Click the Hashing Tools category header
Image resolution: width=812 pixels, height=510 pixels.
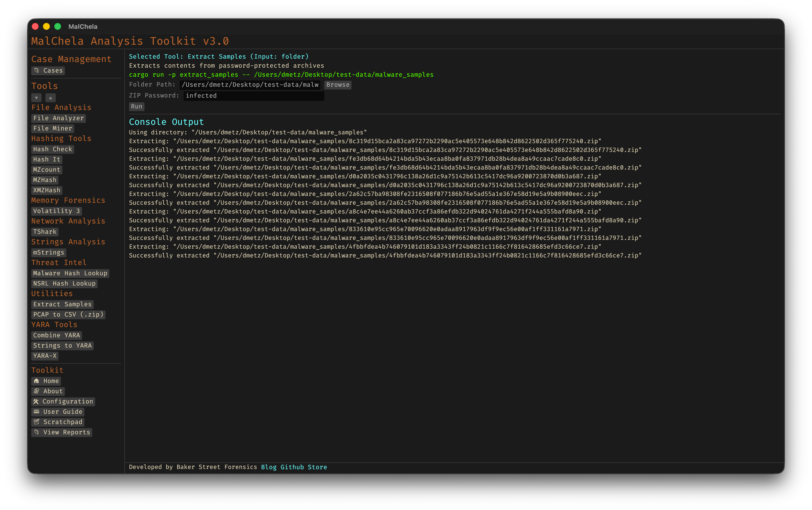click(61, 138)
